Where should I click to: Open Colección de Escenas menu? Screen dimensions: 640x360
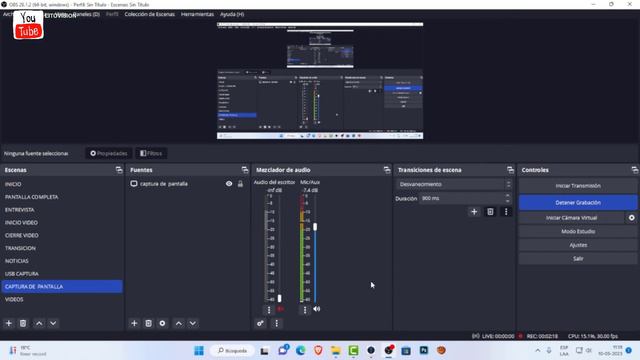pos(149,14)
